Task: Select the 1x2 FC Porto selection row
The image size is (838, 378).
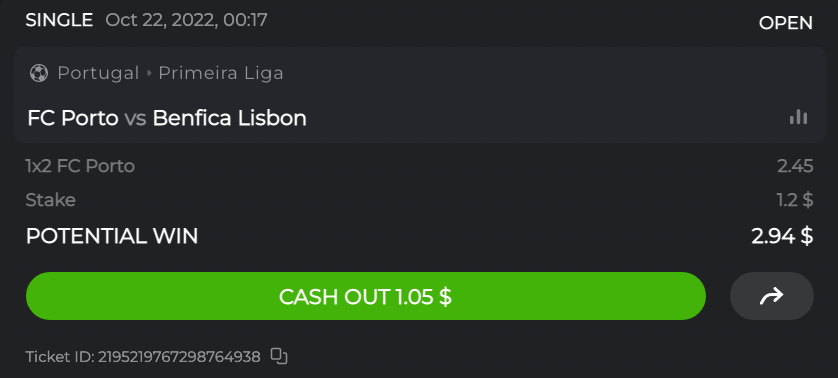Action: (x=419, y=166)
